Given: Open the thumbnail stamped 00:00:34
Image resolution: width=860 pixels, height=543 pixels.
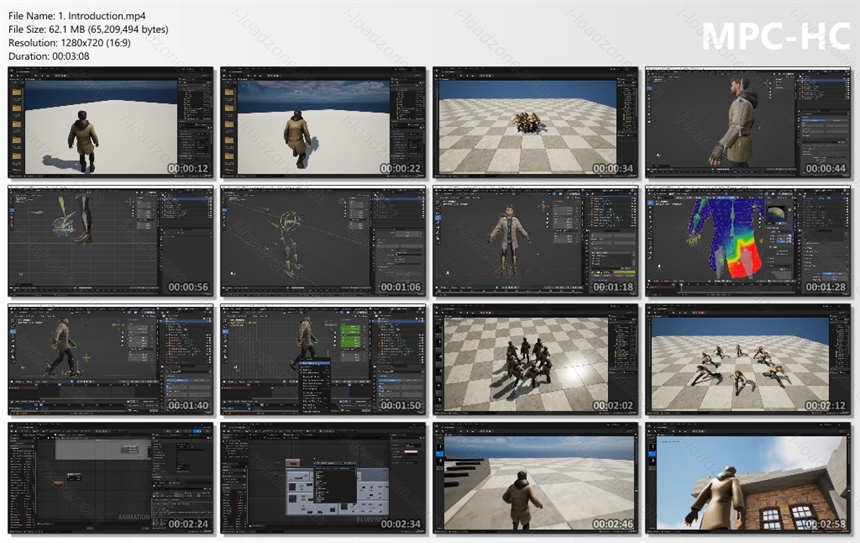Looking at the screenshot, I should pyautogui.click(x=535, y=123).
